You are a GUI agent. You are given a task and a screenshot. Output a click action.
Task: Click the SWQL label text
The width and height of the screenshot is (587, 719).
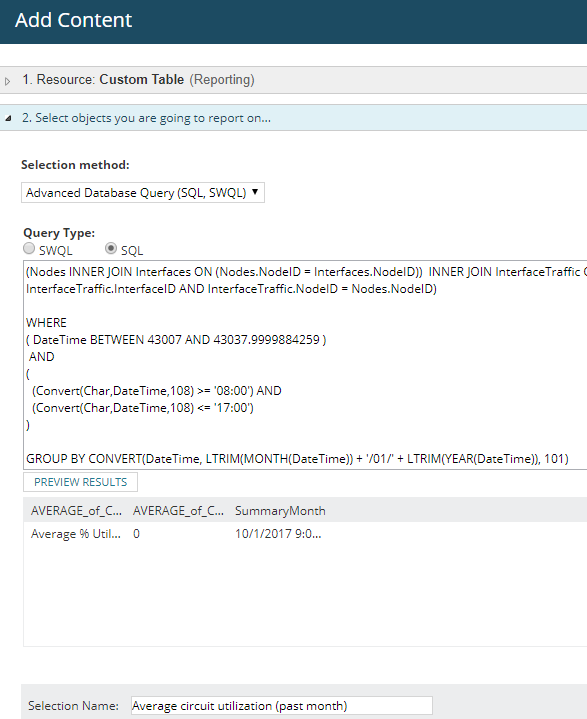[55, 251]
